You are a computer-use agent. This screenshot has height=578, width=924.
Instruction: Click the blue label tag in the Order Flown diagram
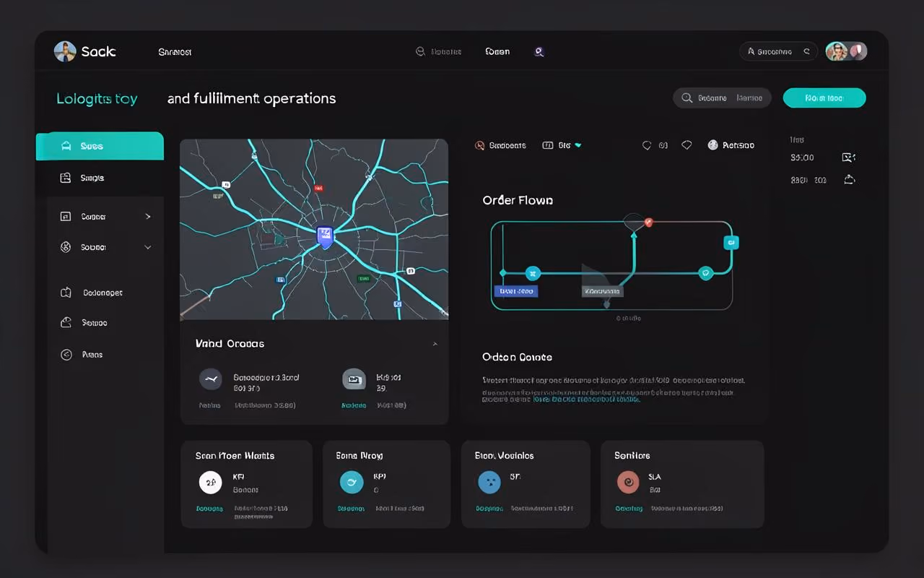[x=517, y=291]
